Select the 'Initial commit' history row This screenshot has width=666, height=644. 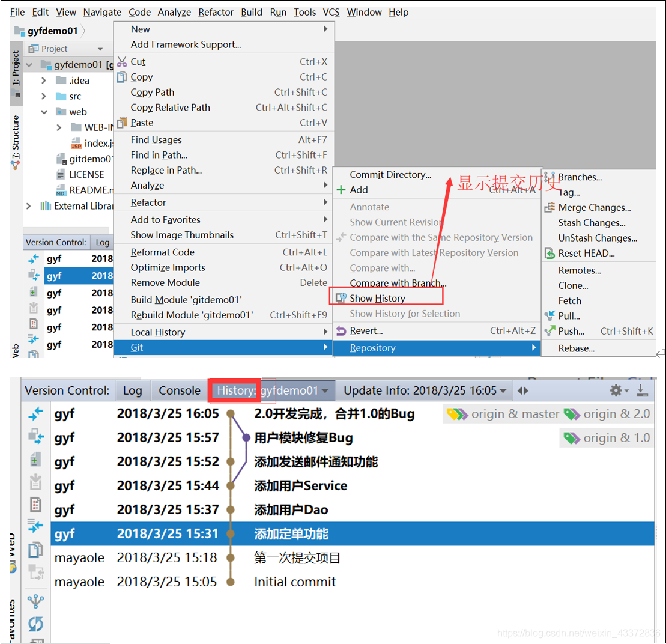pos(352,582)
